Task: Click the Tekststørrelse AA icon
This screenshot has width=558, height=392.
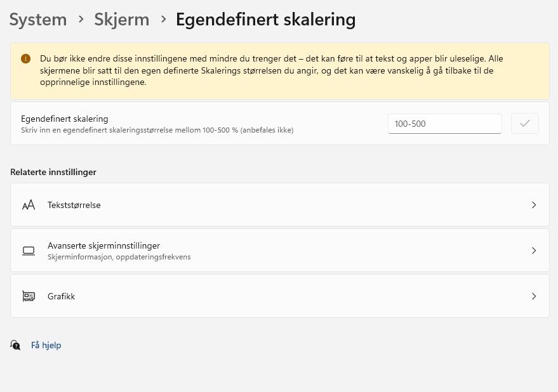Action: click(28, 206)
